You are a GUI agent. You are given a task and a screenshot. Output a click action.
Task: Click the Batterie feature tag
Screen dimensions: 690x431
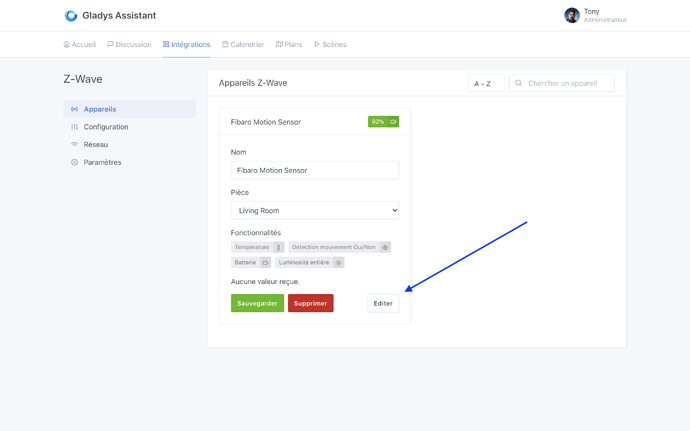coord(251,263)
